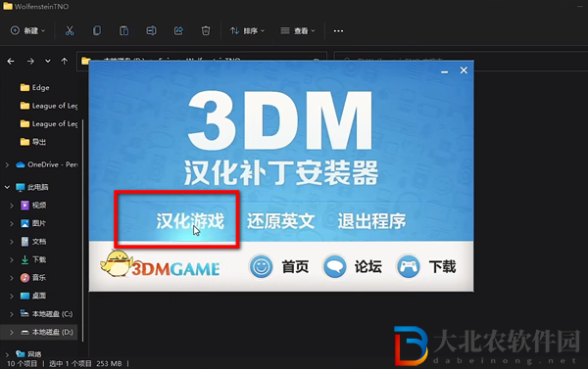Navigate up one folder level arrow
The height and width of the screenshot is (369, 588).
[65, 61]
